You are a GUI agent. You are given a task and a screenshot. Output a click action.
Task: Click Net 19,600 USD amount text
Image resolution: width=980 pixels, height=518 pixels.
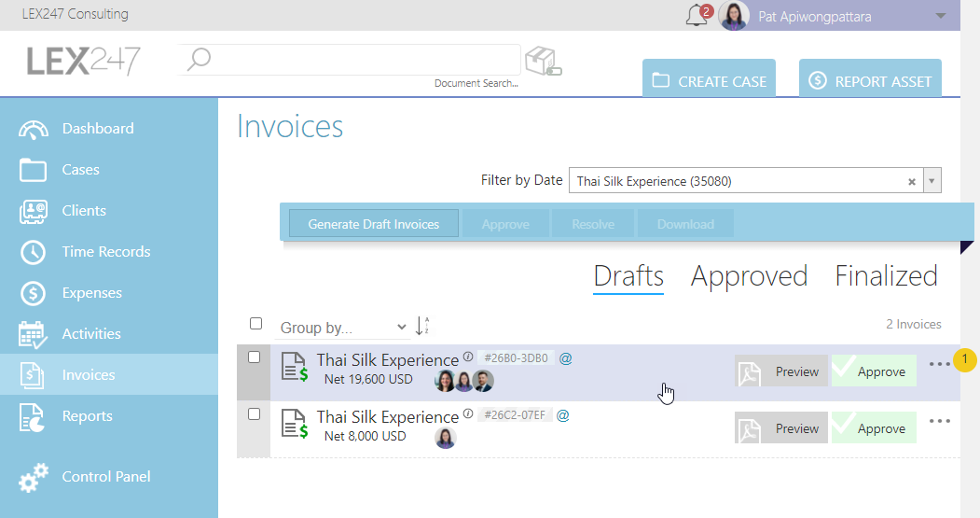(x=368, y=379)
